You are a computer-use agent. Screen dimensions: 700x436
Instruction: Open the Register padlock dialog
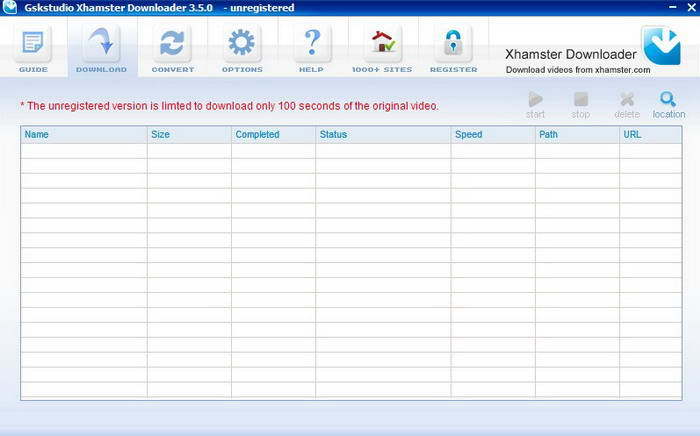pos(453,49)
